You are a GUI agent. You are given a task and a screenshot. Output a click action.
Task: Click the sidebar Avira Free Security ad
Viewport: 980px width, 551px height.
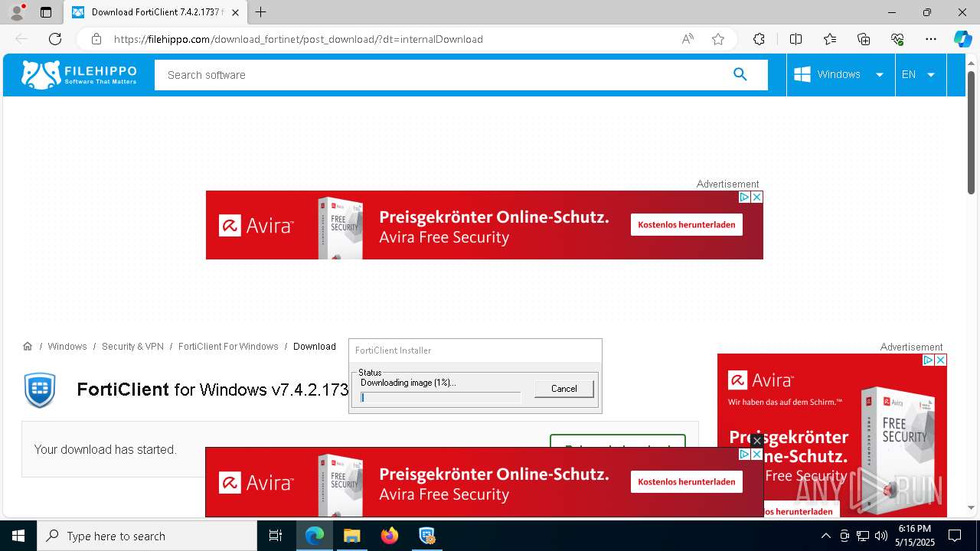832,435
